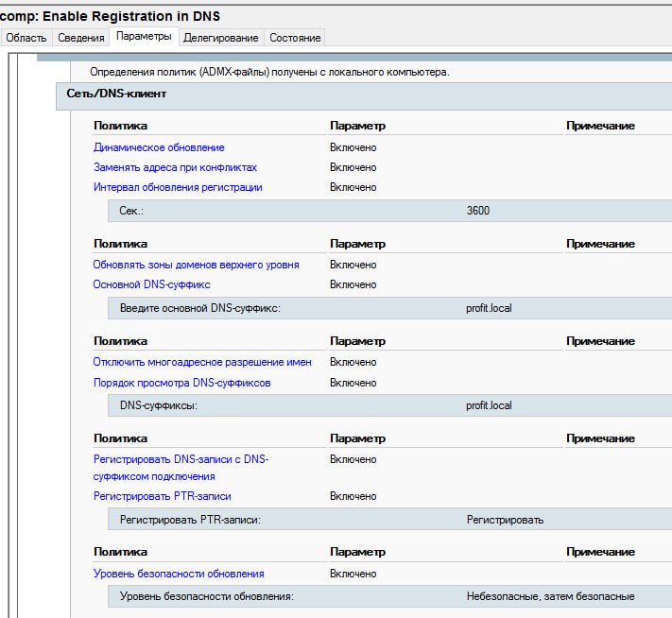Open the Основной DNS-суффикс policy link
This screenshot has height=618, width=672.
coord(152,284)
